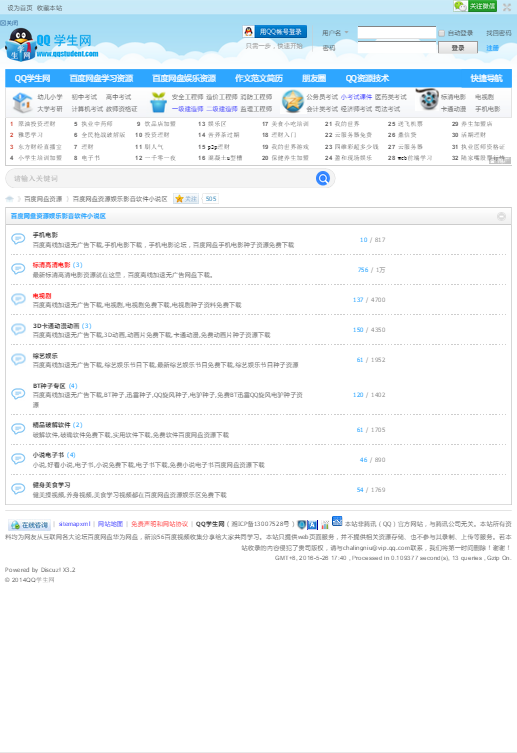Click the password input field

397,48
